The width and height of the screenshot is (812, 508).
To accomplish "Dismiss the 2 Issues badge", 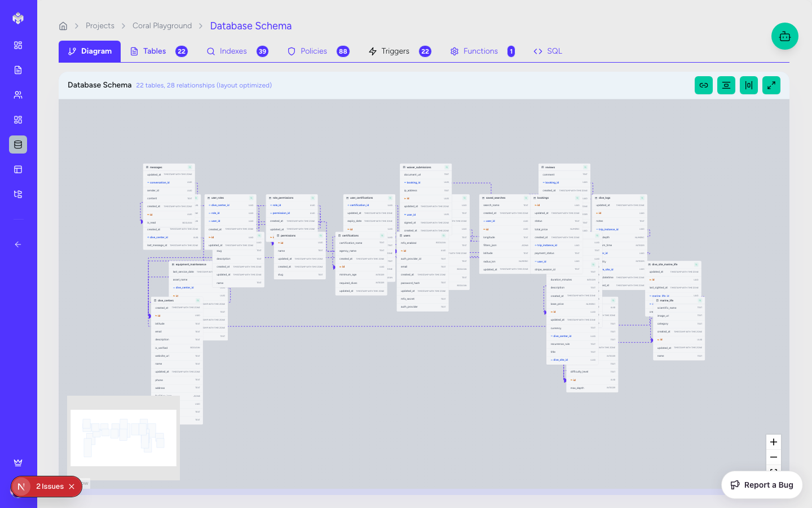I will [x=72, y=487].
